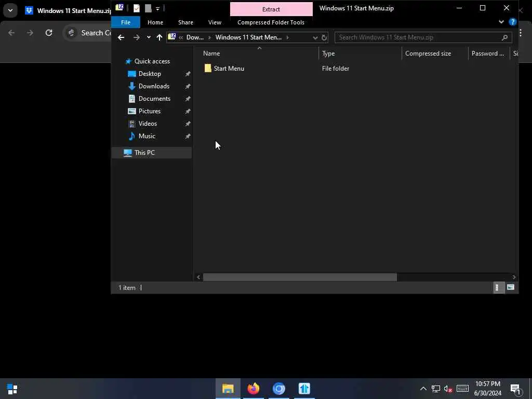Viewport: 532px width, 399px height.
Task: Open Pictures in the sidebar
Action: click(149, 111)
